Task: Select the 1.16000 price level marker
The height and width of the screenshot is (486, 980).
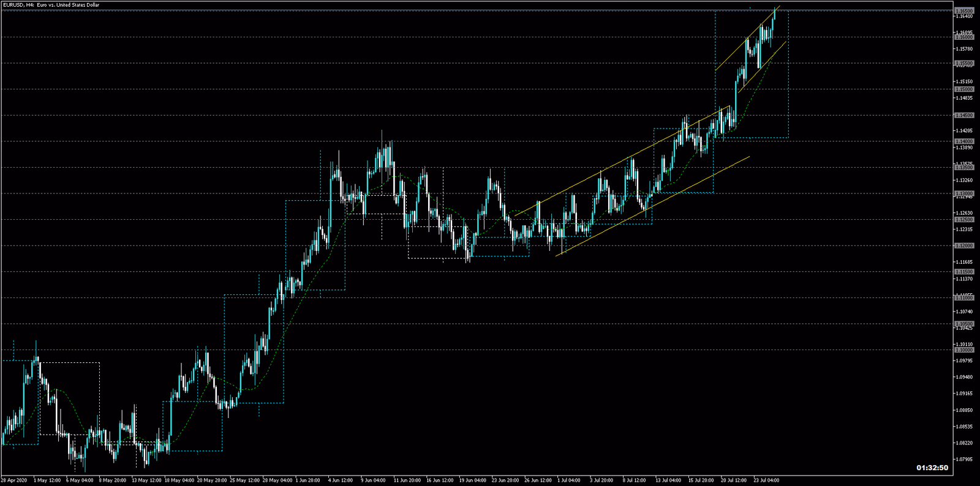Action: pyautogui.click(x=964, y=37)
